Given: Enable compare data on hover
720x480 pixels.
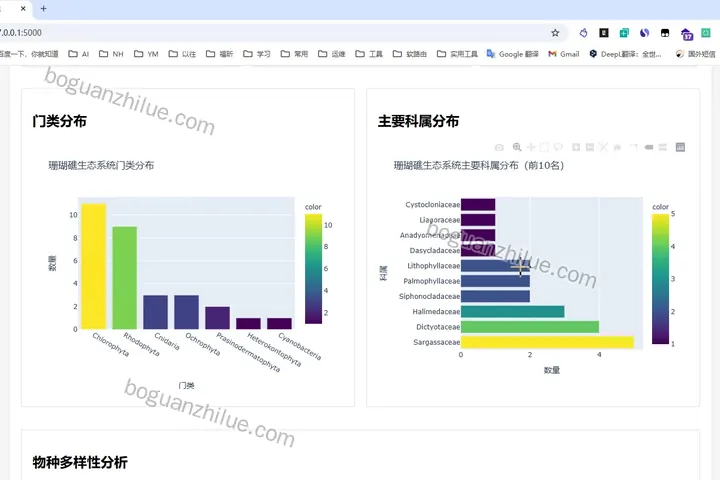Looking at the screenshot, I should [x=663, y=147].
